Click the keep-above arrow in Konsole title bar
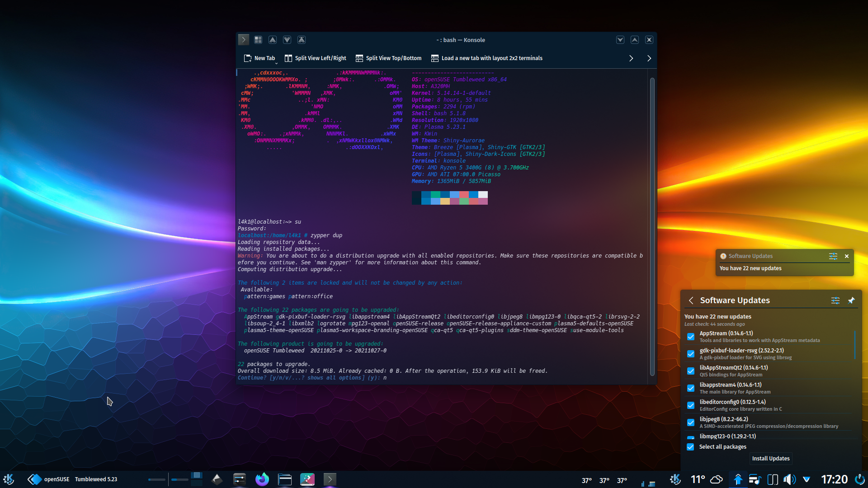The height and width of the screenshot is (488, 868). 273,40
